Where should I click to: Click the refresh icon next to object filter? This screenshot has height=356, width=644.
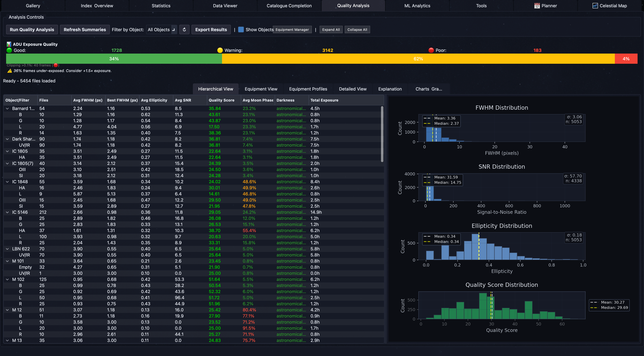tap(184, 29)
